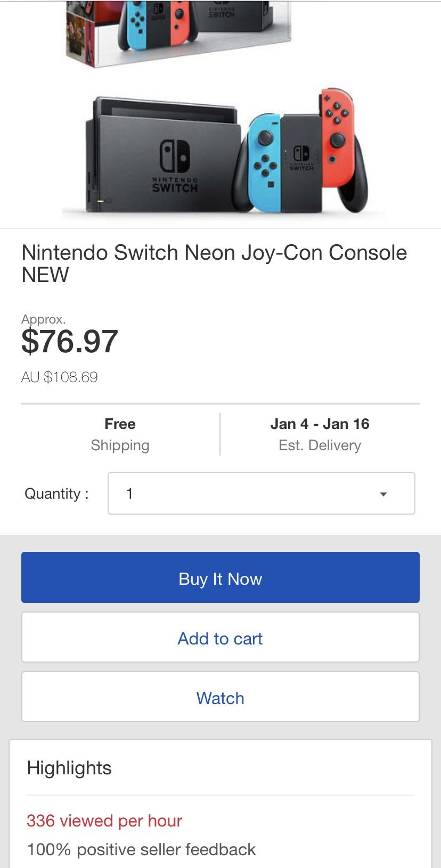
Task: Open the product title link
Action: (213, 263)
